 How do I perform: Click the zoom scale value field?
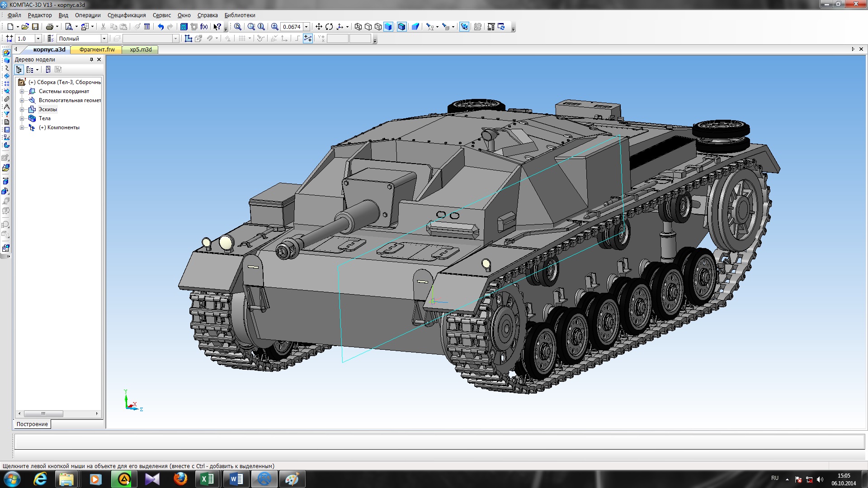point(292,27)
